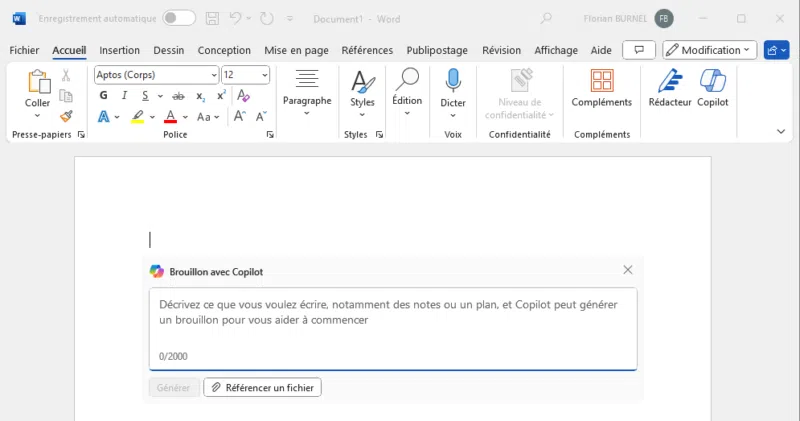The width and height of the screenshot is (800, 421).
Task: Click the Word application icon in title bar
Action: 19,19
